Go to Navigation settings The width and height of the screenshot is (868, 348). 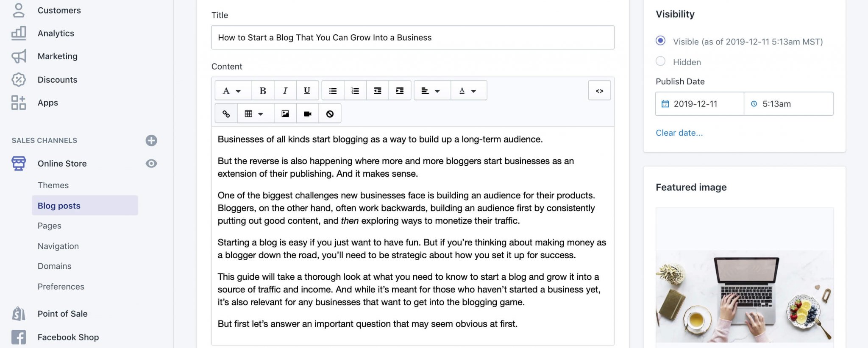[58, 246]
